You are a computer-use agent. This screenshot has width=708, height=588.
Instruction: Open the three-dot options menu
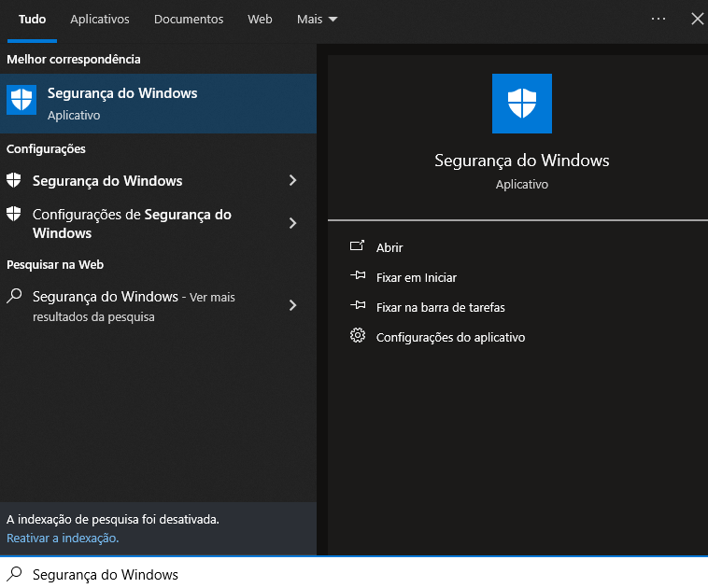658,19
